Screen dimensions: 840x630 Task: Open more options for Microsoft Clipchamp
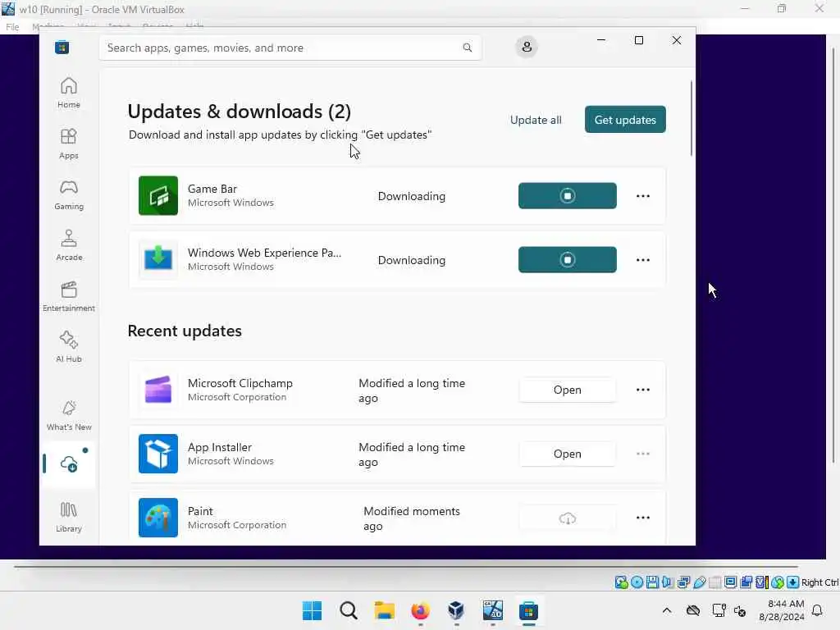click(643, 390)
